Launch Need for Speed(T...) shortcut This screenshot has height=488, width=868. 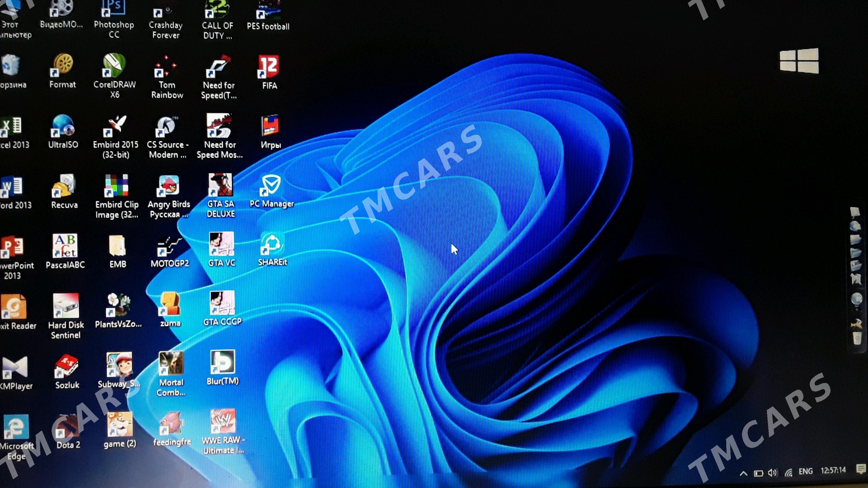[219, 77]
